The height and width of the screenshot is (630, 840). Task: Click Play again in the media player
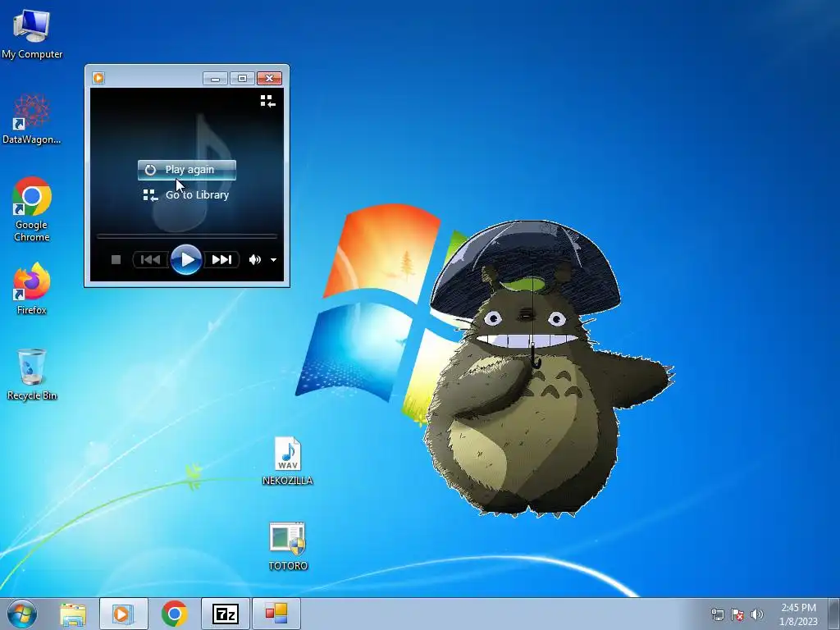point(186,170)
